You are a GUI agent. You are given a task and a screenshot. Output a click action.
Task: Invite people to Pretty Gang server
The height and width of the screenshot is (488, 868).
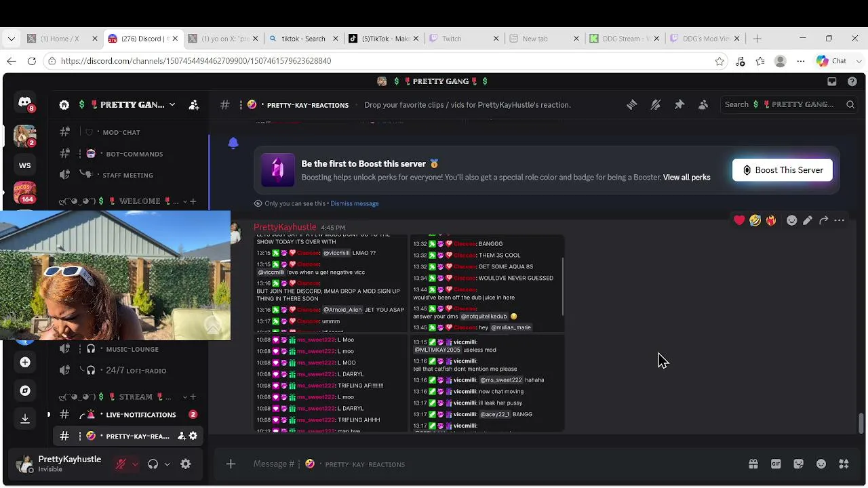pos(194,105)
